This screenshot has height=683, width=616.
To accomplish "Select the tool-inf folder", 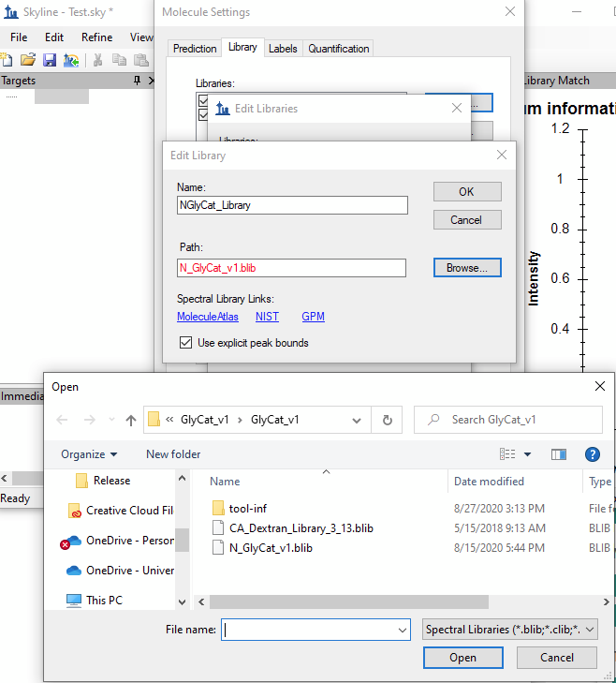I will pos(247,508).
